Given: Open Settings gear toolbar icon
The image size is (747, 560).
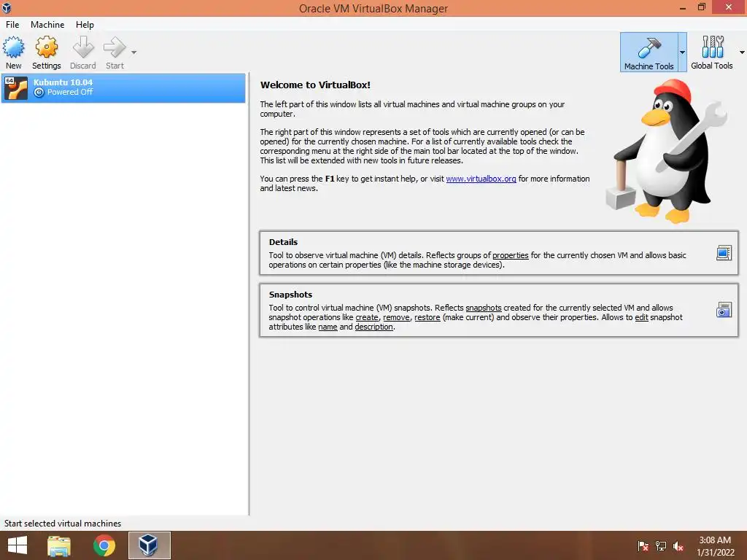Looking at the screenshot, I should tap(46, 52).
